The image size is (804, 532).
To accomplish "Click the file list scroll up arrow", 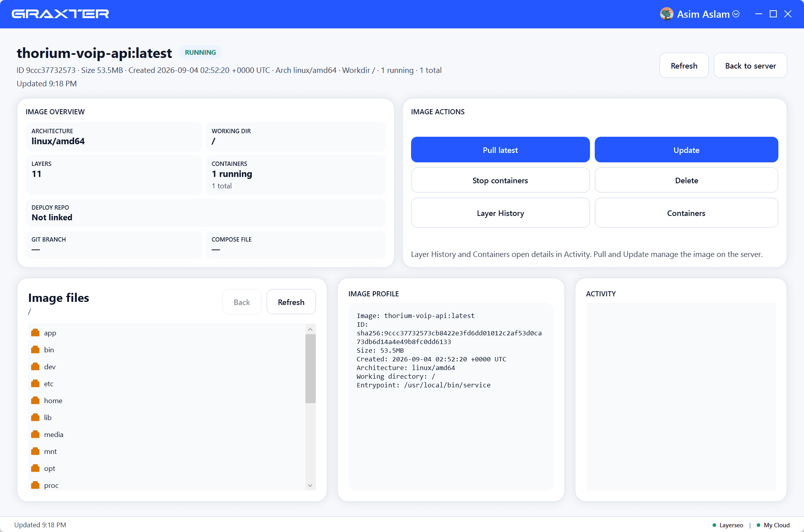I will tap(310, 329).
